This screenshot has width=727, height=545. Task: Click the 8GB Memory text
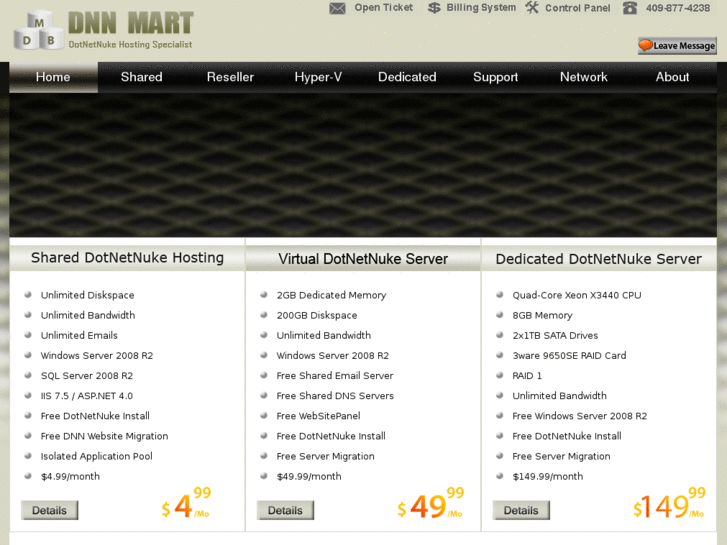542,316
